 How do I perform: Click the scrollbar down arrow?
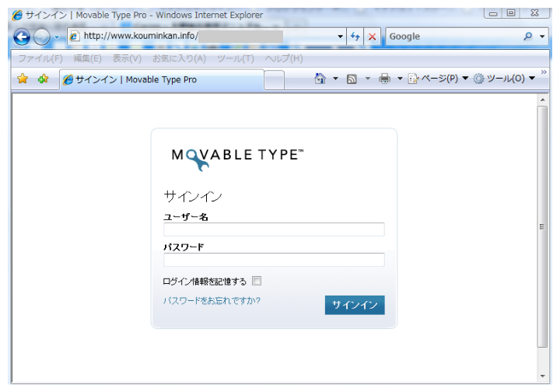543,376
